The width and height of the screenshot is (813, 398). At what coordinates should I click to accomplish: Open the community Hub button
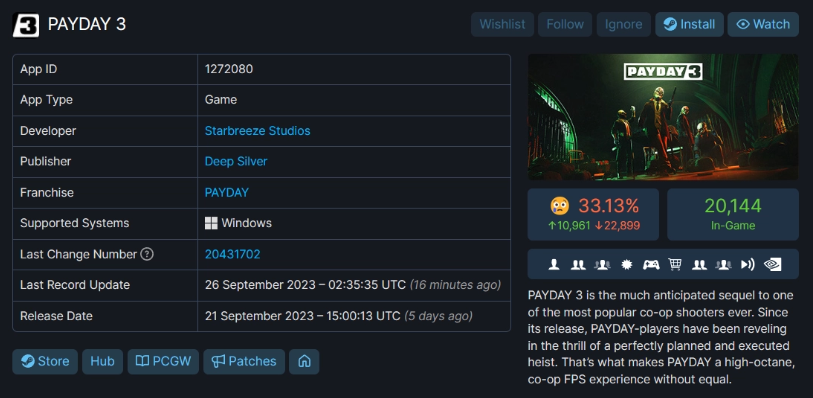(x=102, y=361)
